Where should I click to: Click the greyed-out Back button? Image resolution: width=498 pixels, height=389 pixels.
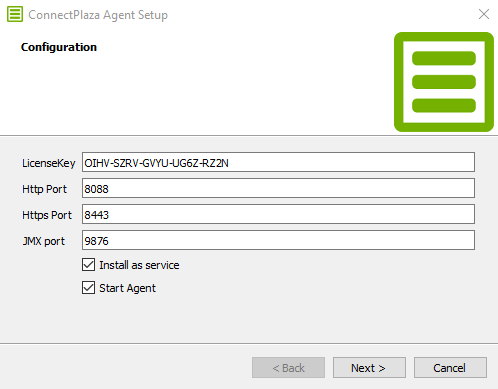288,368
